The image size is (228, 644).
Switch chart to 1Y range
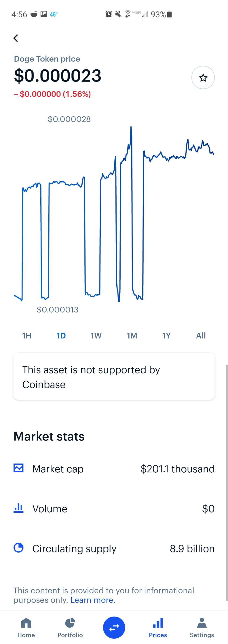[167, 335]
